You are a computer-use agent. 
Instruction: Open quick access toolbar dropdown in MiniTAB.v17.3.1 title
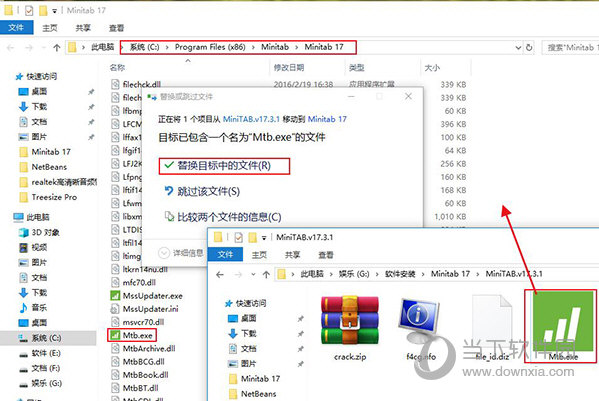(264, 238)
